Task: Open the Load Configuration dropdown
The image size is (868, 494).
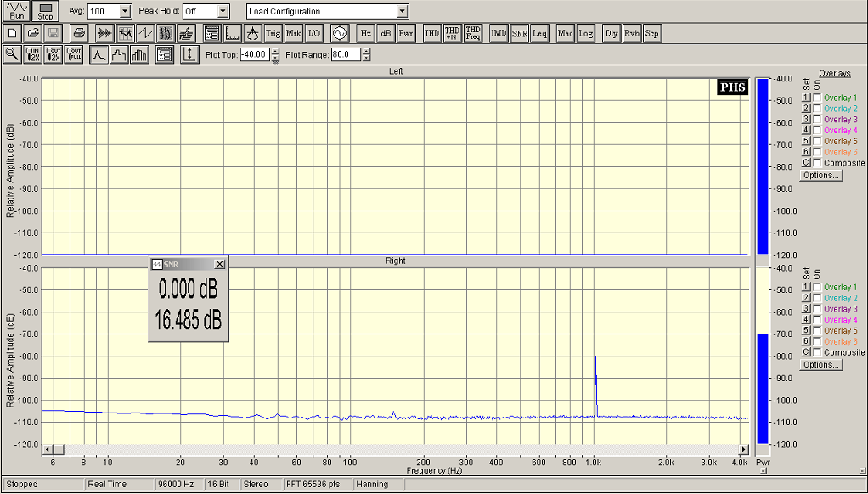Action: pos(403,11)
